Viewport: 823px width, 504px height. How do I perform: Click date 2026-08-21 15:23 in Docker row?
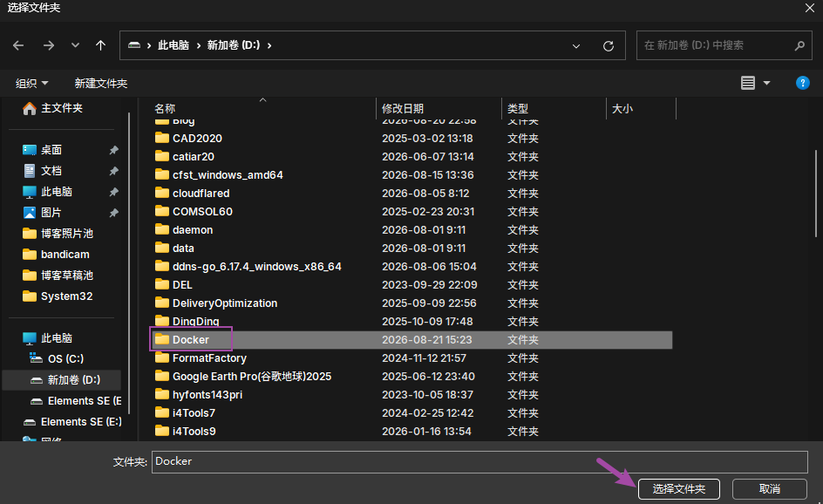pyautogui.click(x=426, y=340)
